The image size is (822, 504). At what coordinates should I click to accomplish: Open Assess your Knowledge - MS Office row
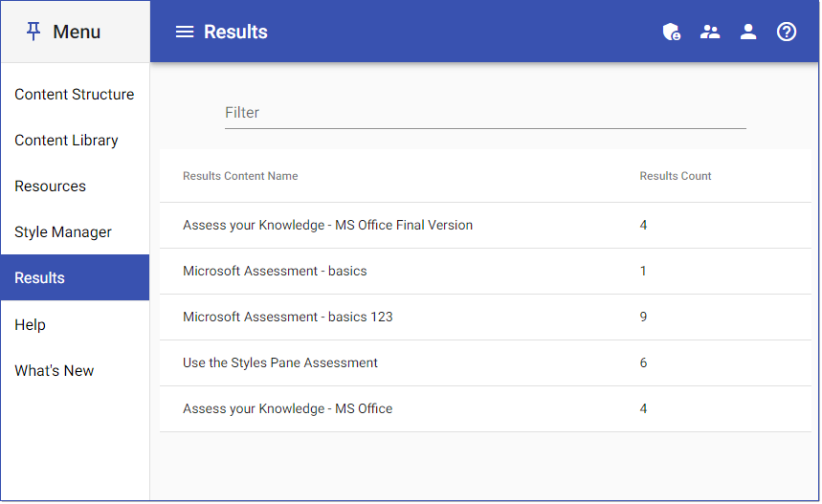click(485, 409)
